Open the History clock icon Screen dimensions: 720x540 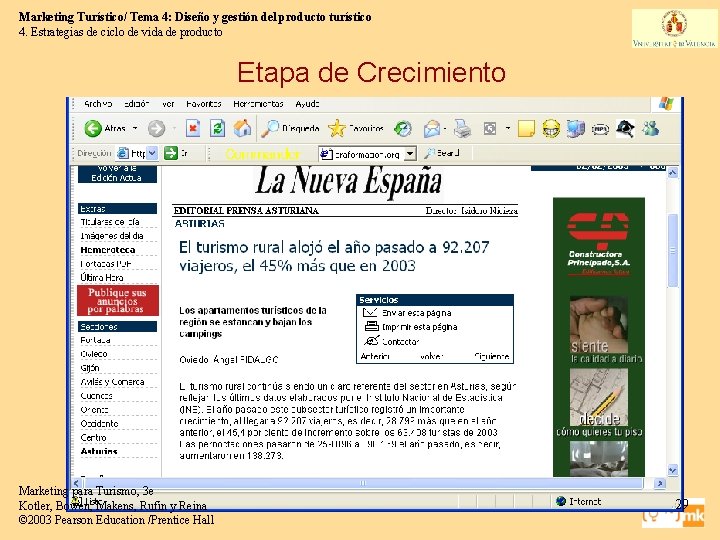[x=403, y=129]
